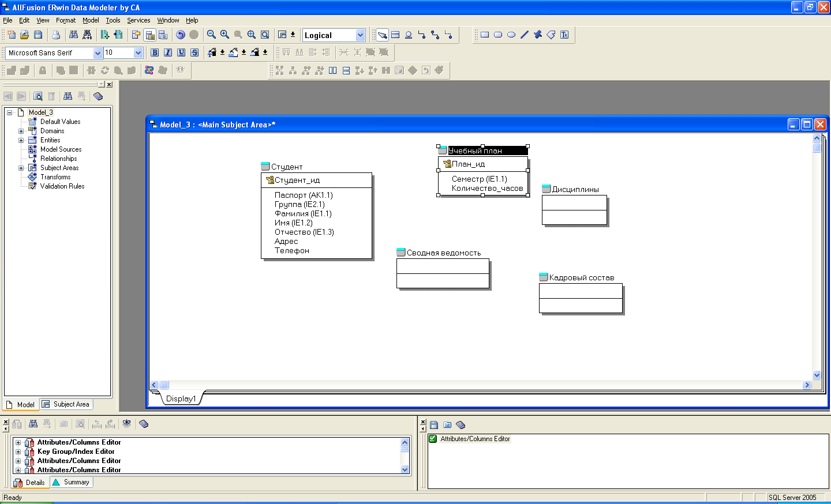Click the New model icon
The height and width of the screenshot is (504, 831).
11,35
